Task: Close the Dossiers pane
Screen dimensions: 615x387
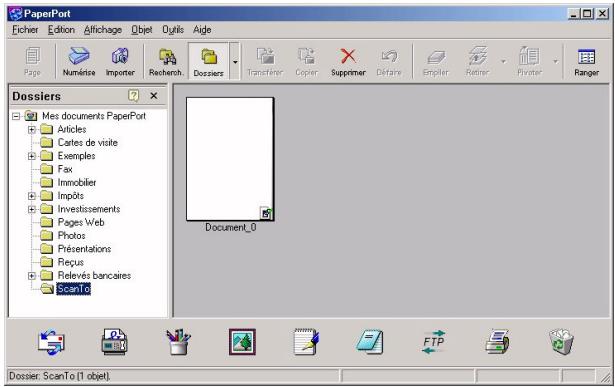Action: click(x=154, y=96)
